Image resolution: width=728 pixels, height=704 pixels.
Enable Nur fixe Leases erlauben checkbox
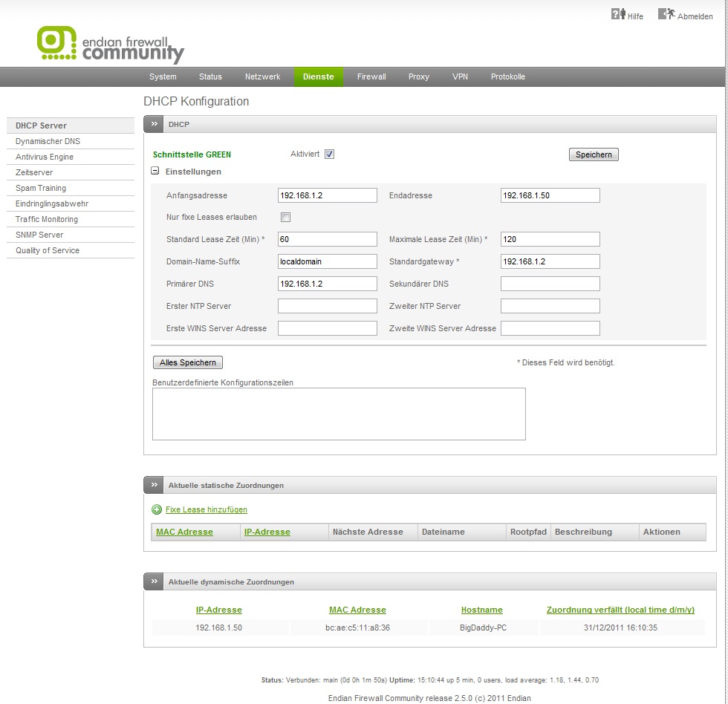[285, 218]
